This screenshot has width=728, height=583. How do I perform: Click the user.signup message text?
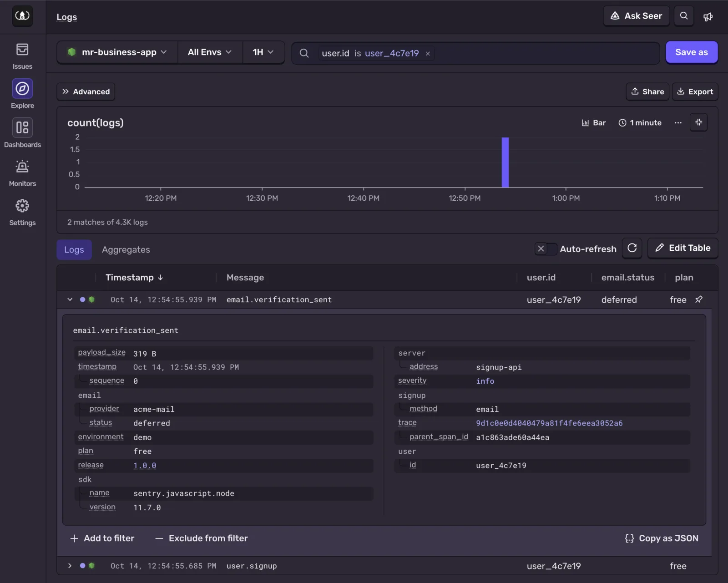252,566
